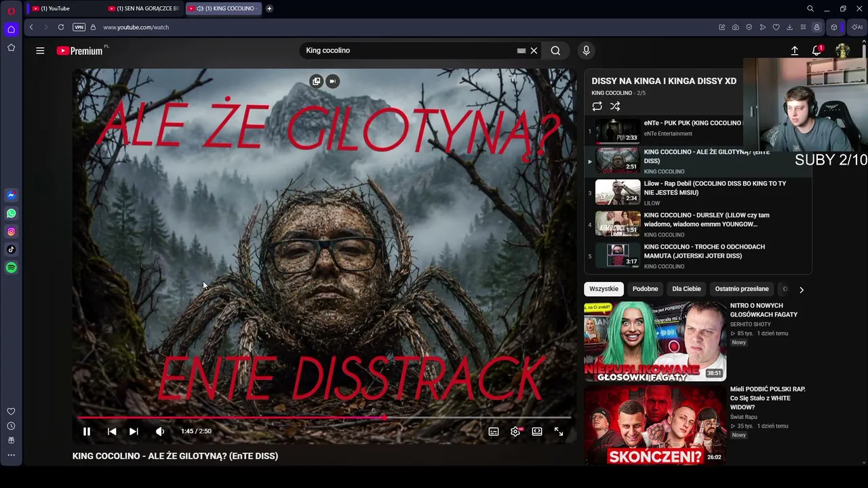Add page to bookmarks with heart icon
Screen dimensions: 868x488
(776, 27)
